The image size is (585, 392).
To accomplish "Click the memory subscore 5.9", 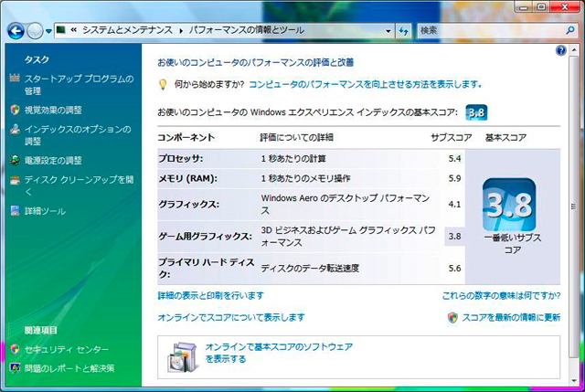I will coord(454,178).
